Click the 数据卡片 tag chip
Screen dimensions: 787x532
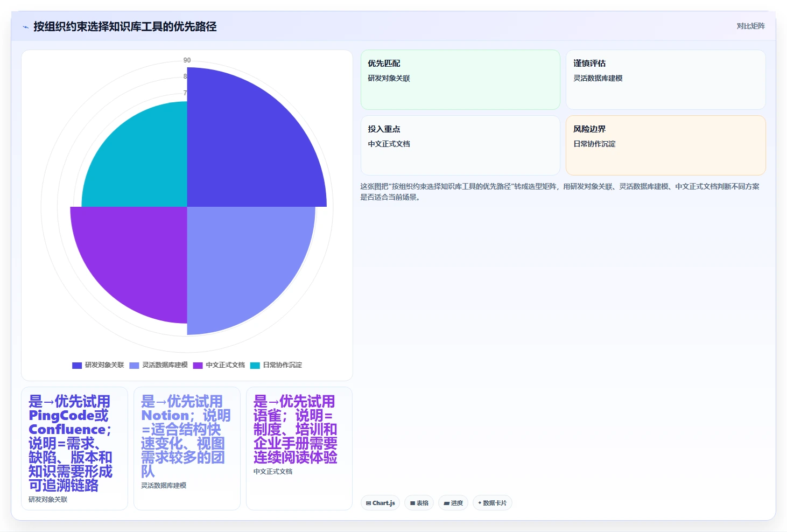[492, 503]
